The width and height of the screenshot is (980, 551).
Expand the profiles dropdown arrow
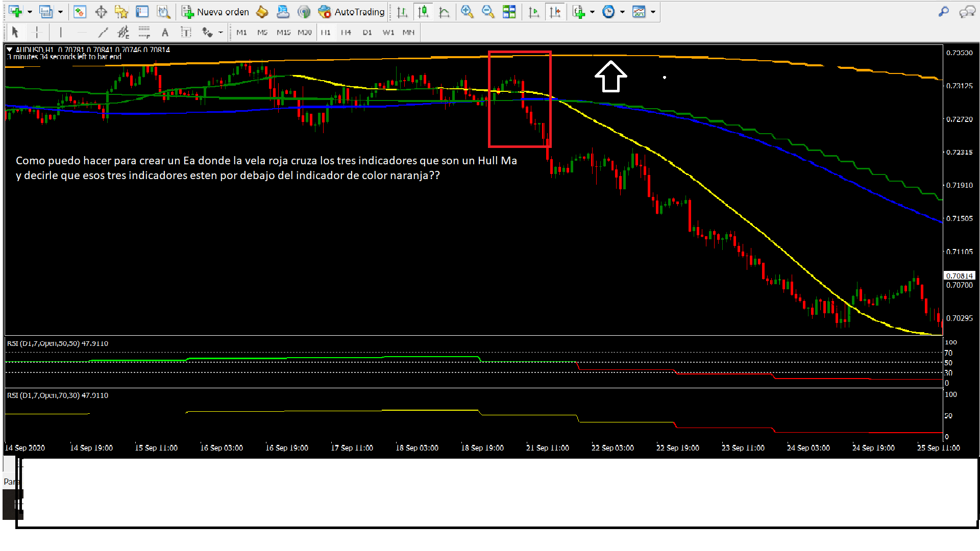click(60, 12)
